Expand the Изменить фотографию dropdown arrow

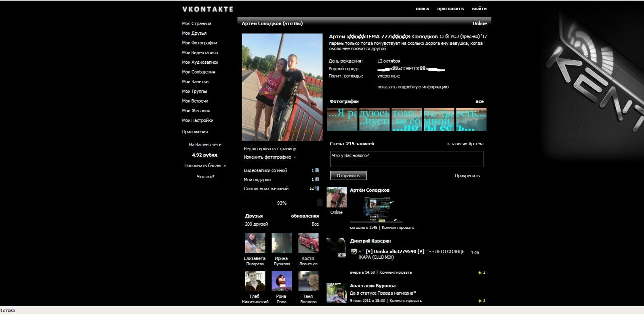295,157
